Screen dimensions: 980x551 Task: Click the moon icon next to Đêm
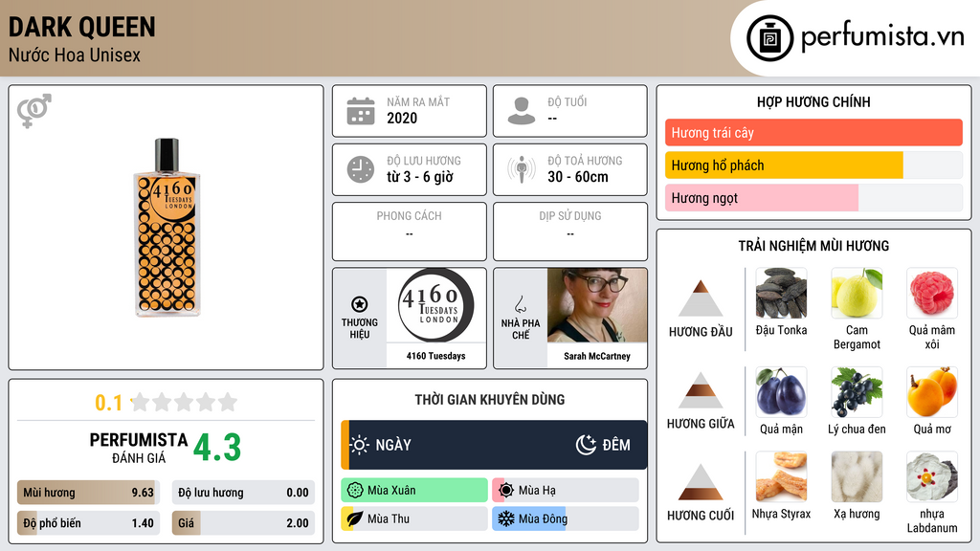[586, 445]
